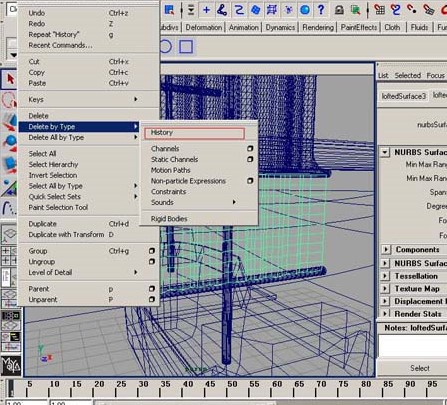This screenshot has height=405, width=447.
Task: Enable the rendering sphere selection mask
Action: [305, 10]
